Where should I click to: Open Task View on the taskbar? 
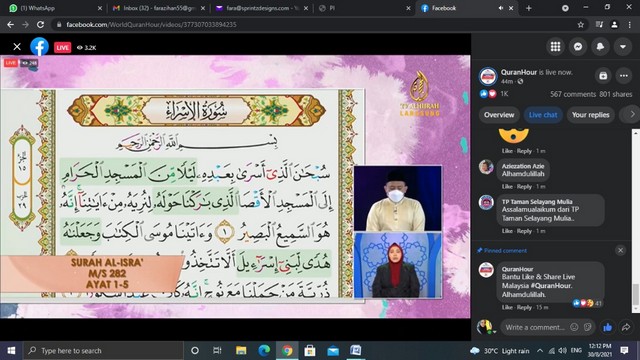point(217,351)
